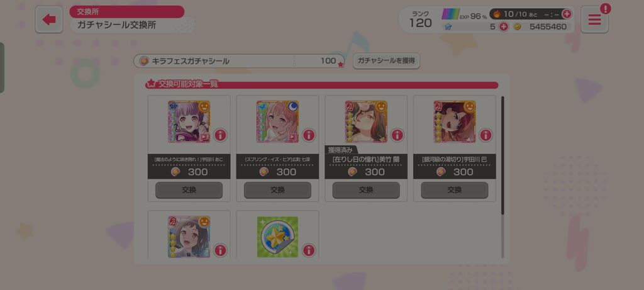Exchange for 広町七深 card using 交換
The height and width of the screenshot is (290, 644).
point(277,190)
